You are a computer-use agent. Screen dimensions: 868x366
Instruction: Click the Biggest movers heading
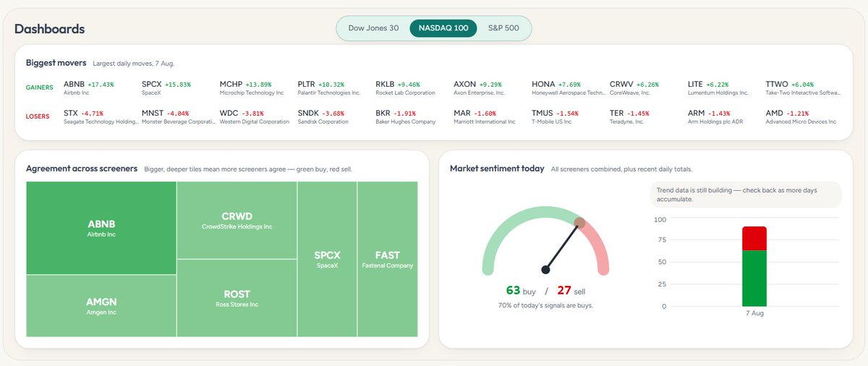(x=56, y=63)
